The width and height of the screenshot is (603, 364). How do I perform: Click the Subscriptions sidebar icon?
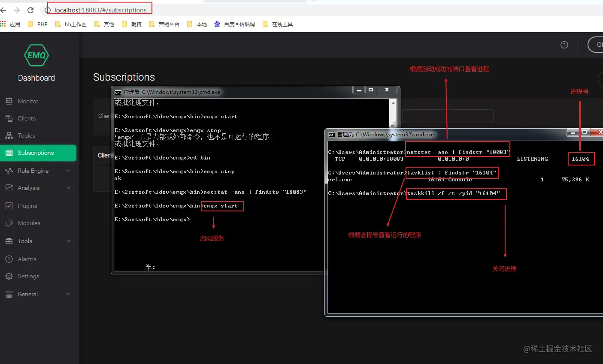pyautogui.click(x=9, y=153)
